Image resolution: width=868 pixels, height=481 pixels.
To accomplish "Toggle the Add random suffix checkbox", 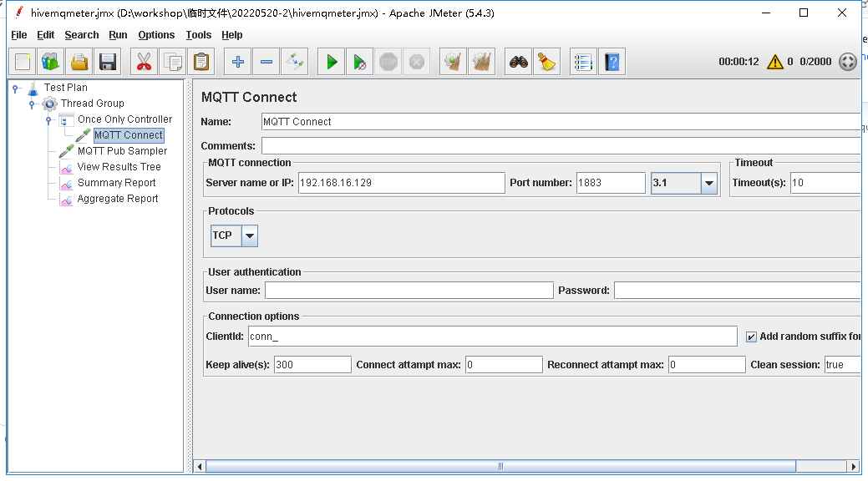I will [x=750, y=337].
